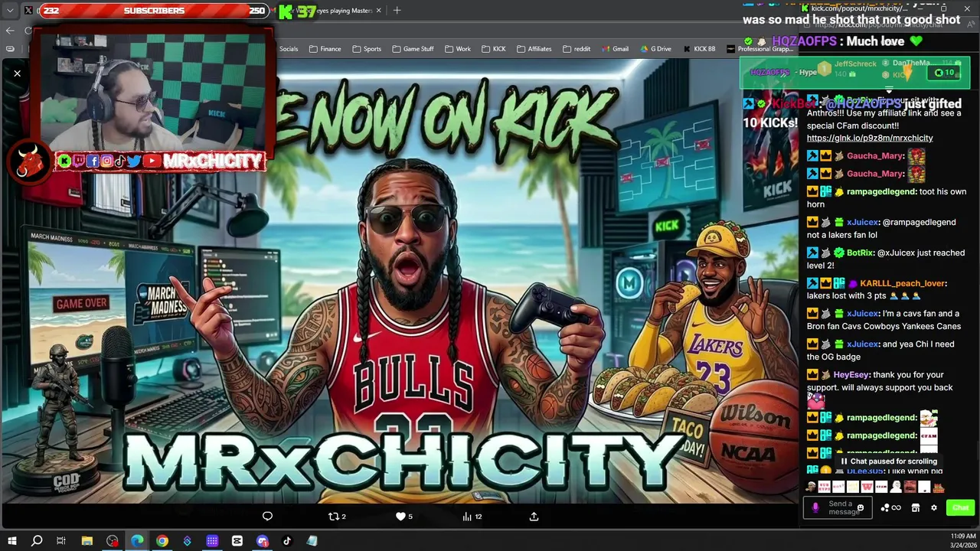Image resolution: width=980 pixels, height=551 pixels.
Task: Open chat settings gear icon
Action: coord(933,507)
